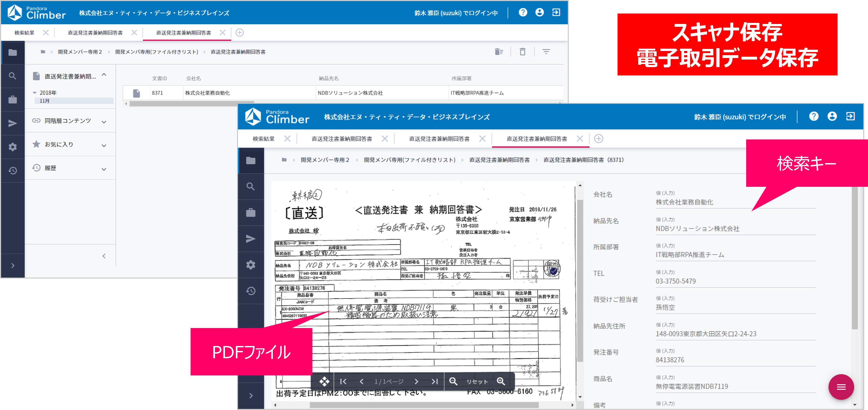Expand front window sidebar with right chevron
This screenshot has height=410, width=868.
251,395
